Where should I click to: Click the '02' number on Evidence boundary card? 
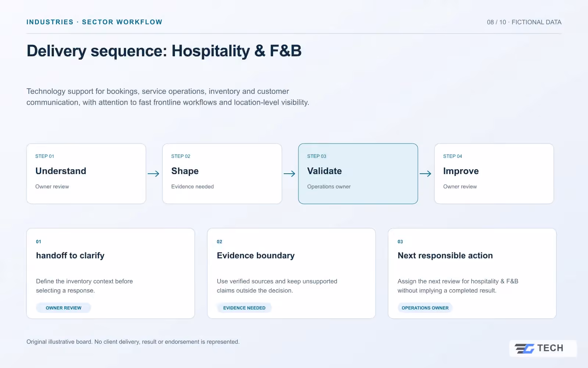(219, 242)
